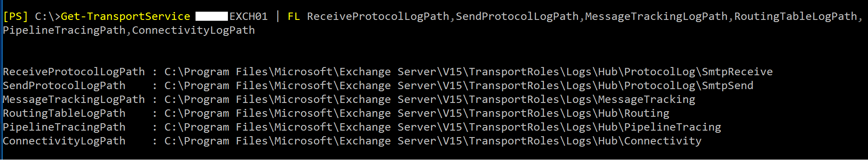Viewport: 868px width, 160px height.
Task: Click the EXCH01 server name
Action: [x=249, y=16]
